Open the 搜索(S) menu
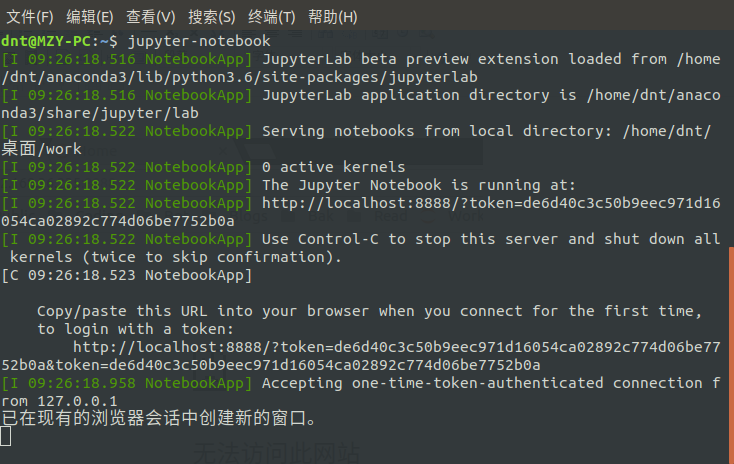 [212, 17]
